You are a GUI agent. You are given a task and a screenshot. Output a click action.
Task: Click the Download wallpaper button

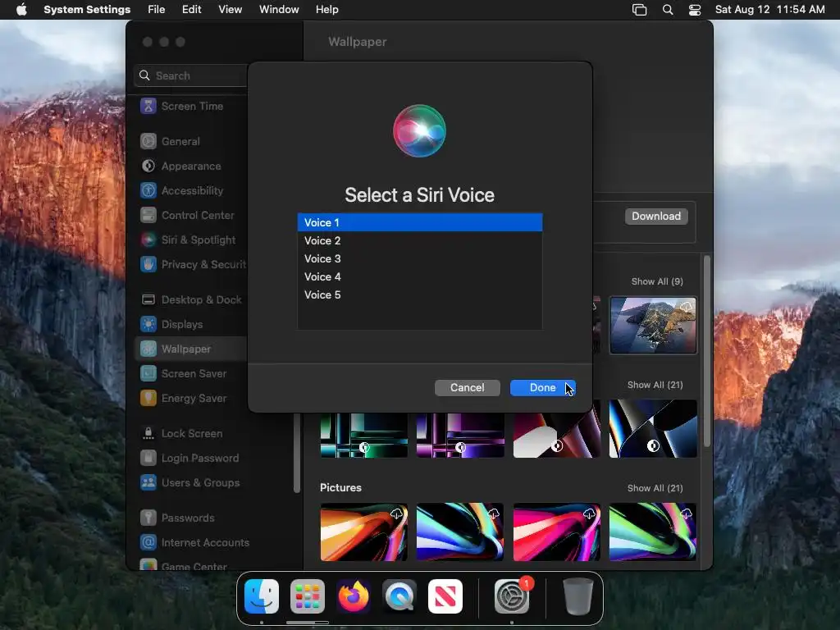(656, 217)
